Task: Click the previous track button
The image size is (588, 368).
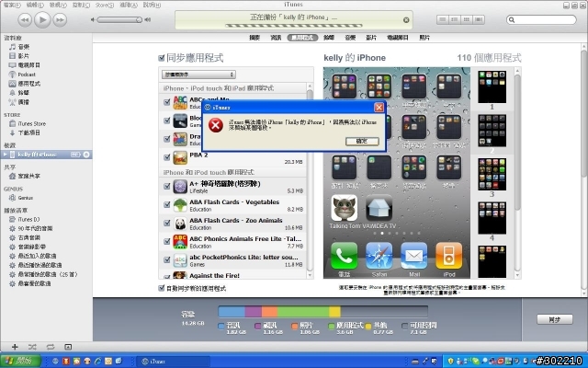Action: (25, 19)
